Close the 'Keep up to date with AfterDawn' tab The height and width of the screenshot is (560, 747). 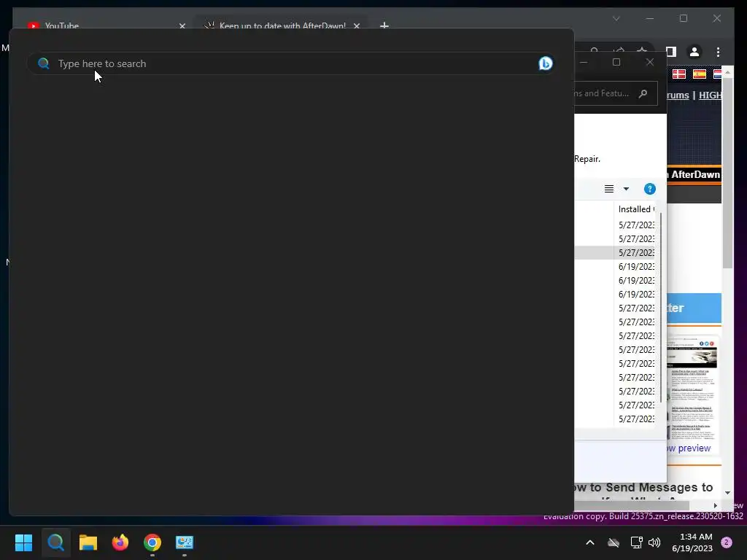pos(356,26)
